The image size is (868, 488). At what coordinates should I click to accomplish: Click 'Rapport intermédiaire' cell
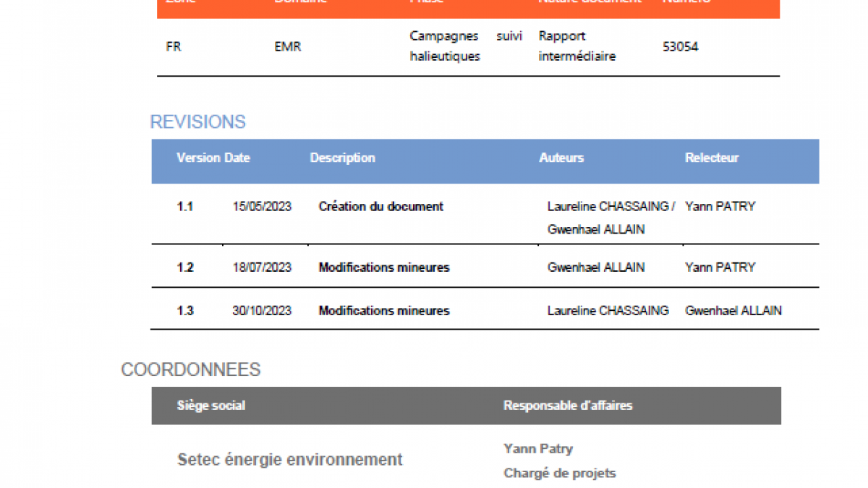[x=577, y=46]
